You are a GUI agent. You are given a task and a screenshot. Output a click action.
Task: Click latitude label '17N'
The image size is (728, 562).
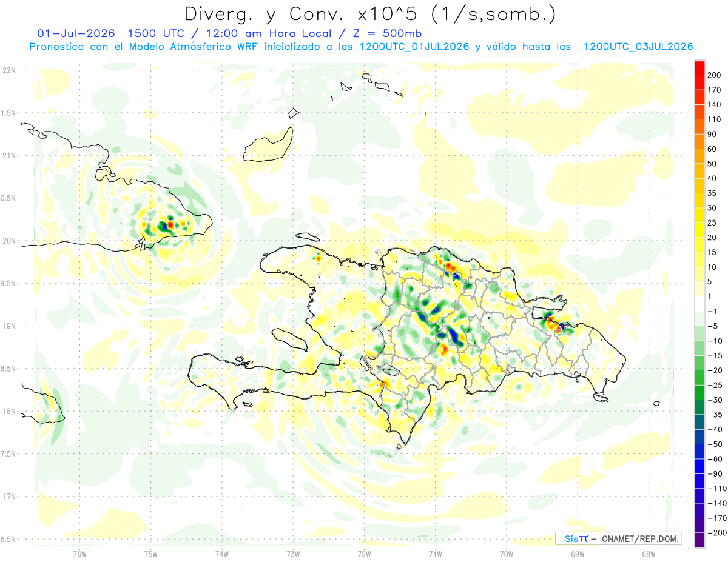point(8,497)
